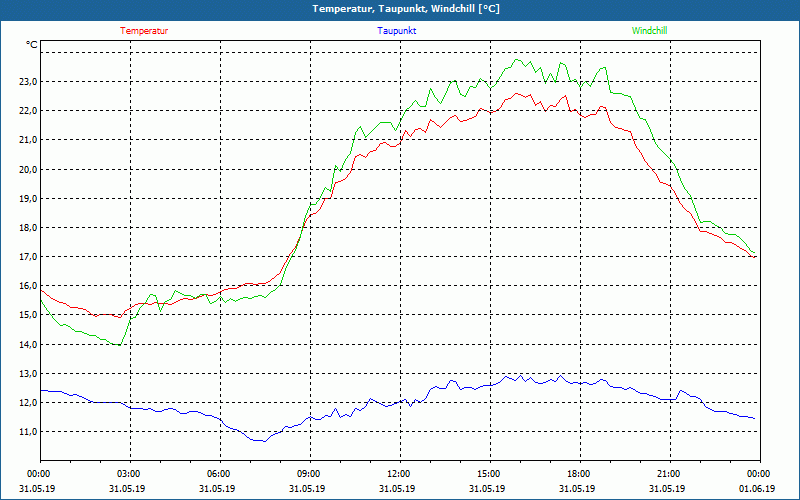Click the blue Taupunkt legend label
The height and width of the screenshot is (500, 800).
pos(396,31)
